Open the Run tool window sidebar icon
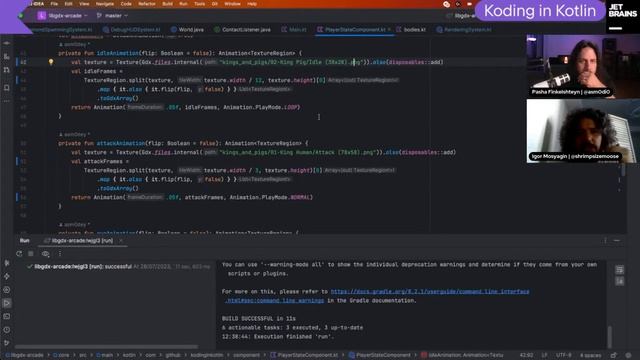This screenshot has height=360, width=640. point(7,303)
